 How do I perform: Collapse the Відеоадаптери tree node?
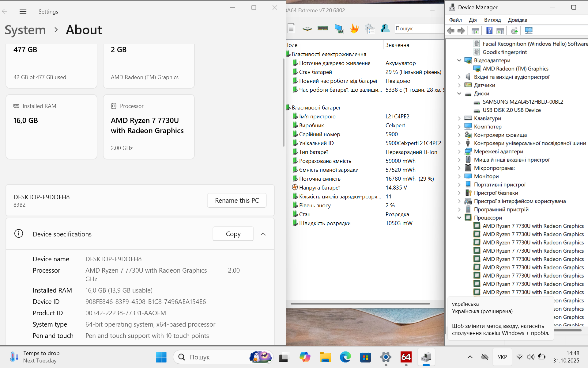(459, 60)
